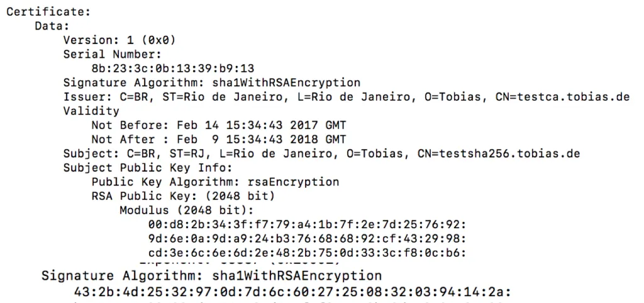
Task: Click the 'Not After' date line
Action: (218, 139)
